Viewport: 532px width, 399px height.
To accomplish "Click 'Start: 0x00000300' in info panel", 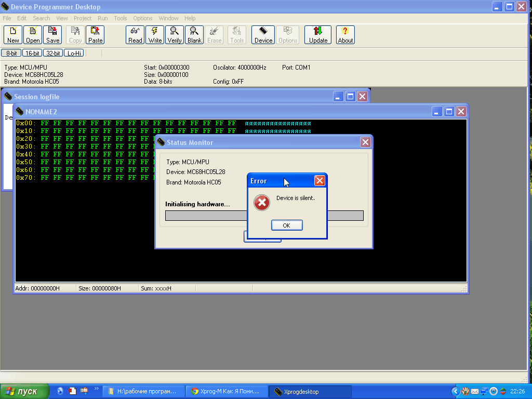I will [x=167, y=68].
